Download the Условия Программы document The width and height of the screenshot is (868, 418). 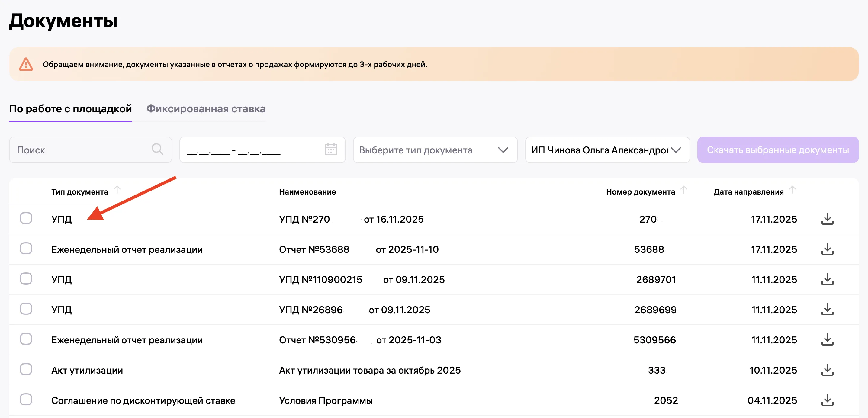(828, 400)
